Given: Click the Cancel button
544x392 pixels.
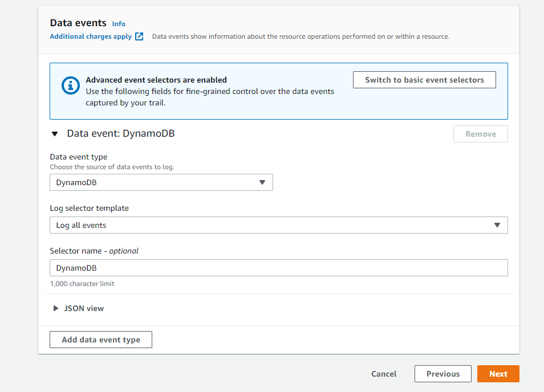Looking at the screenshot, I should click(x=383, y=374).
